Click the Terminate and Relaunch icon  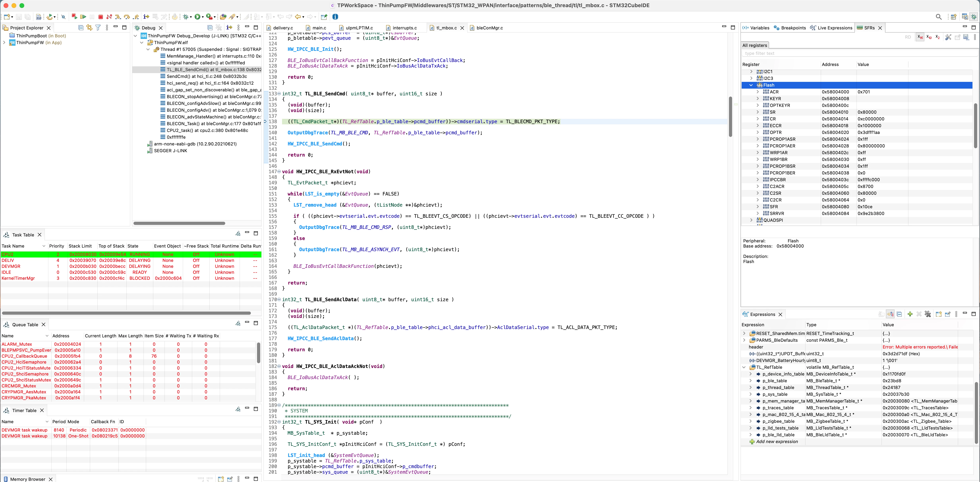[74, 17]
